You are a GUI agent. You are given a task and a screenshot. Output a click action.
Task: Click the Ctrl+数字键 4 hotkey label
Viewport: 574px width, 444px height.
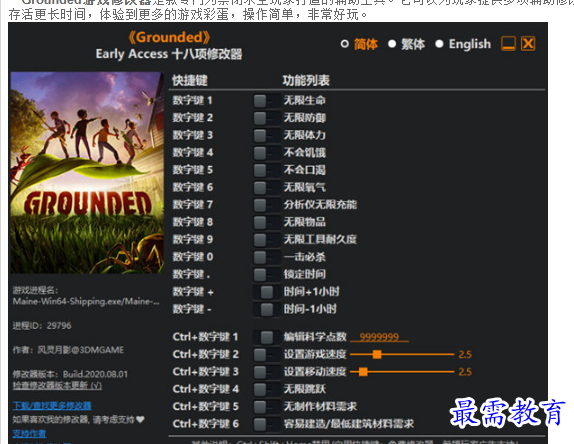pos(205,389)
